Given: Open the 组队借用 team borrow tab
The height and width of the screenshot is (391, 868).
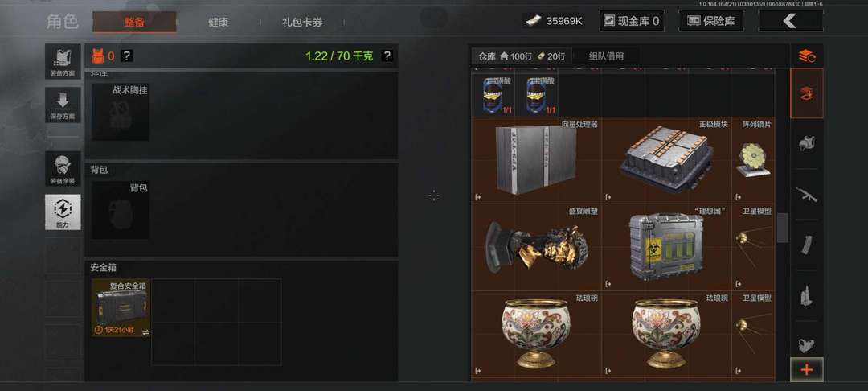Looking at the screenshot, I should click(606, 56).
